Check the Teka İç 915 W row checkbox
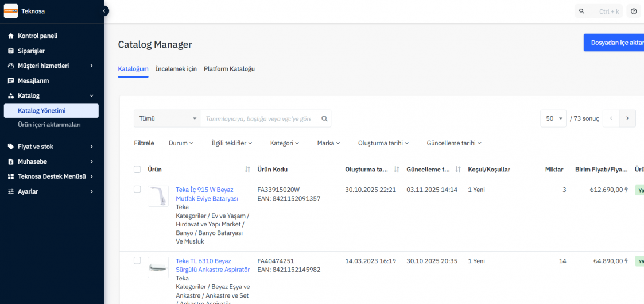 click(x=137, y=189)
